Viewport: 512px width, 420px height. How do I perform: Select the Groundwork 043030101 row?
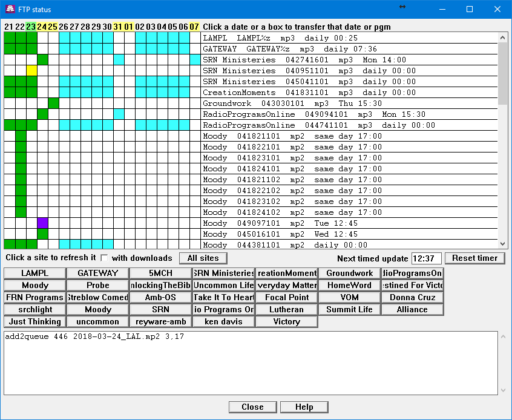[349, 103]
